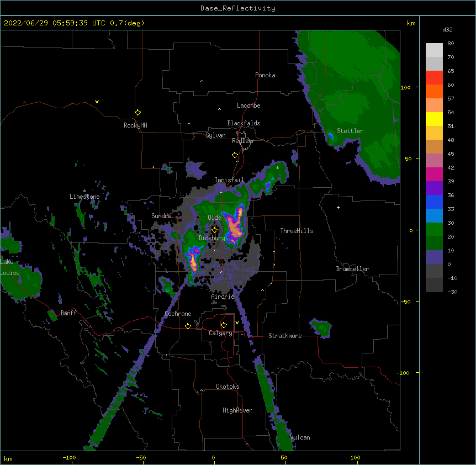Image resolution: width=476 pixels, height=465 pixels.
Task: Click the yellow V marker northwest of RockyMH
Action: coord(97,102)
